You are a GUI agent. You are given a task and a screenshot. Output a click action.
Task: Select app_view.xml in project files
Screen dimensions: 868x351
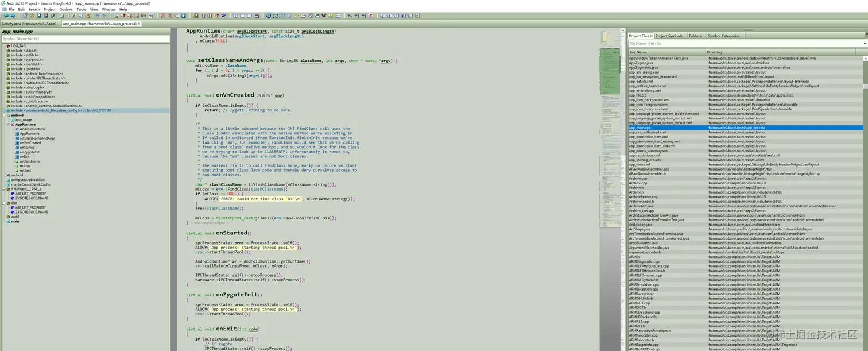[640, 164]
